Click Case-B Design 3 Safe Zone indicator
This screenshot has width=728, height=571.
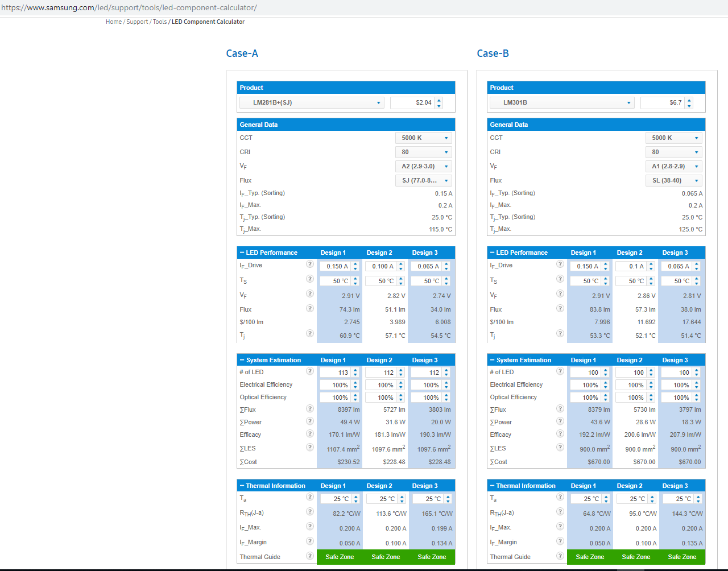pyautogui.click(x=682, y=557)
